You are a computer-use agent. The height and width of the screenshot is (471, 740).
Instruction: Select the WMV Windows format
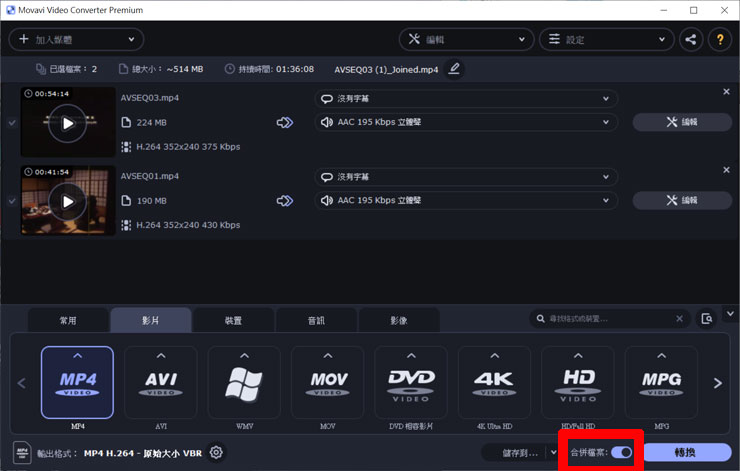pos(244,382)
